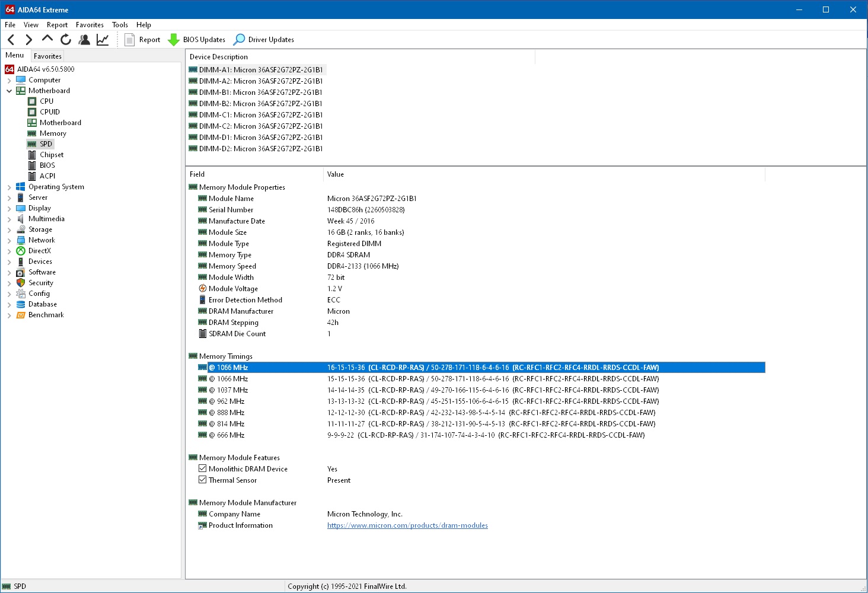Select DIMM-A2 Micron module row
The width and height of the screenshot is (868, 593).
(x=256, y=81)
